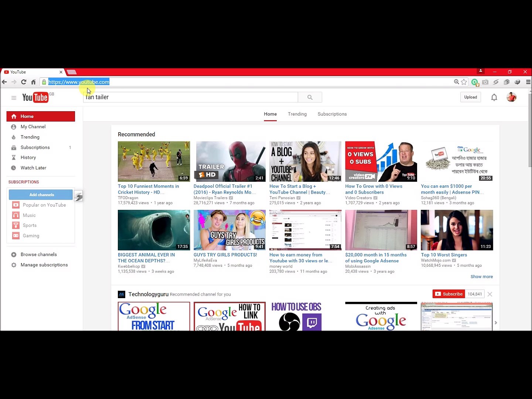
Task: Click the green secure padlock icon
Action: 44,82
